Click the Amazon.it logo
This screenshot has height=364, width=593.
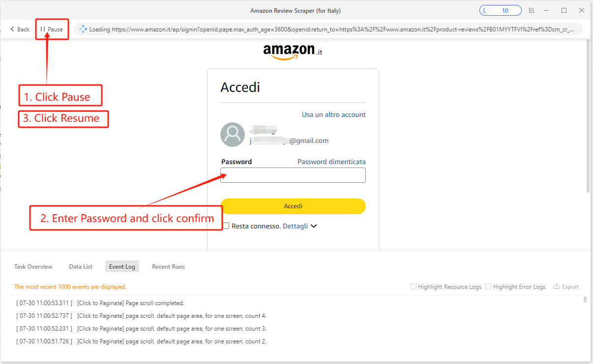click(293, 51)
